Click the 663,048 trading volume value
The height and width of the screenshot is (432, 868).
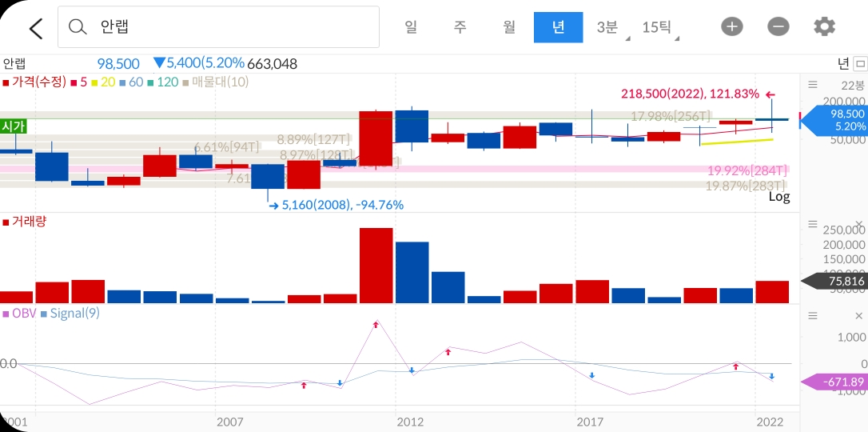[272, 64]
